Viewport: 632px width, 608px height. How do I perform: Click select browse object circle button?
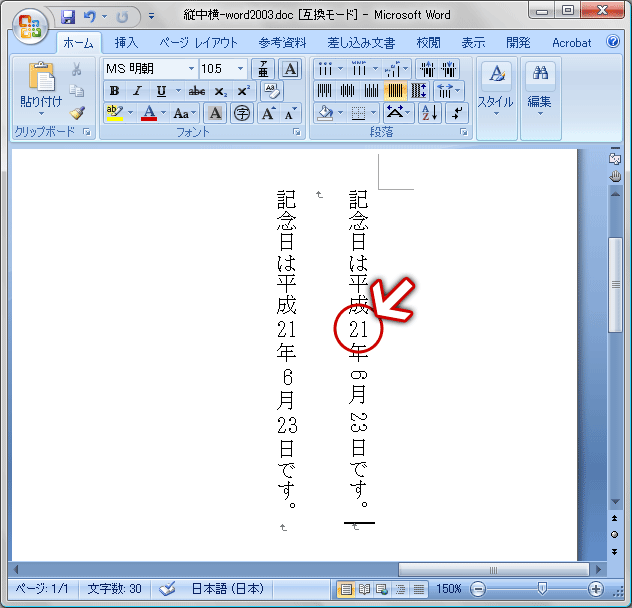[615, 535]
